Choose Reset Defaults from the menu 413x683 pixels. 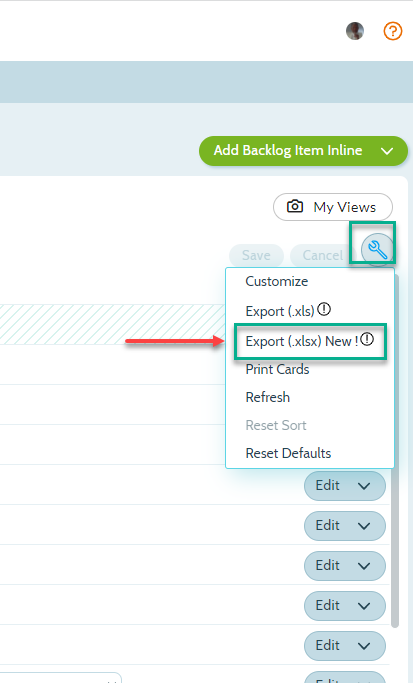point(288,453)
